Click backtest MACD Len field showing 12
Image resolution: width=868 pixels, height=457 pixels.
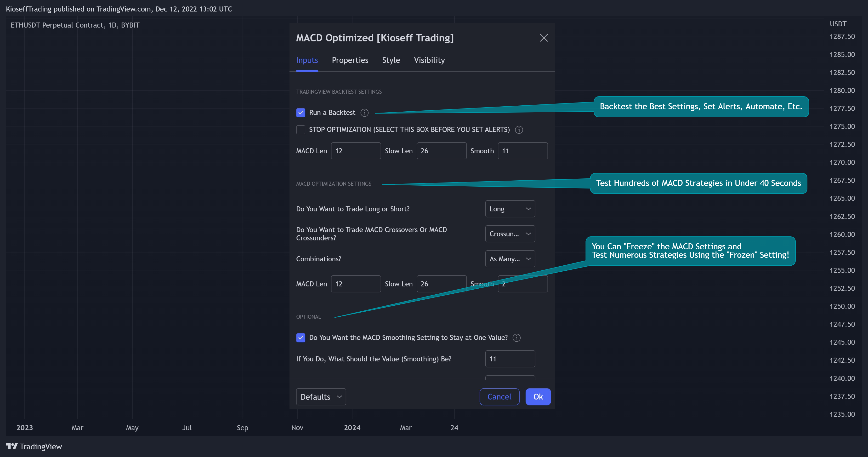(356, 151)
